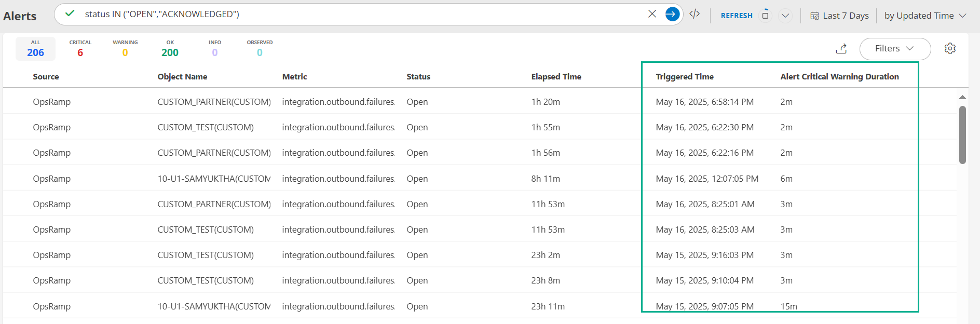Click Open status in the 1h 55m row
980x324 pixels.
(x=417, y=127)
